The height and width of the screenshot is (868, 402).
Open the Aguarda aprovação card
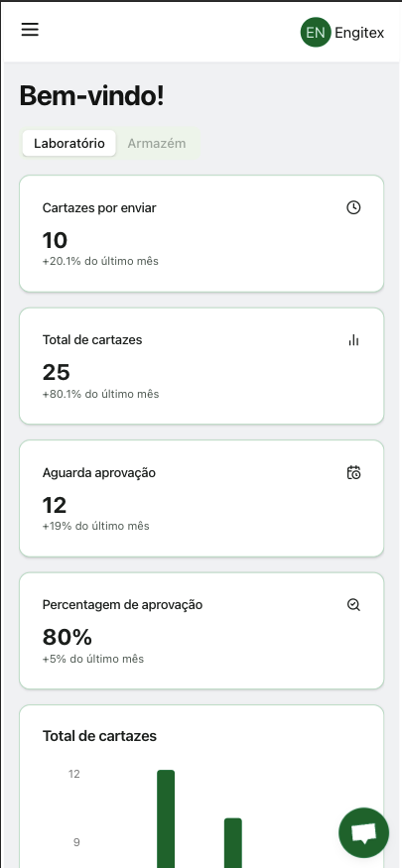click(x=201, y=498)
